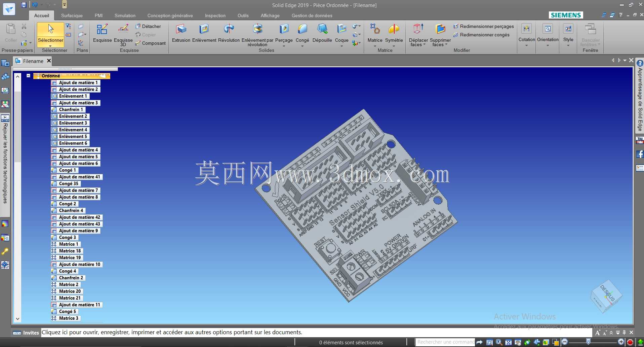Screen dimensions: 644x347
Task: Open the Facebook link in side panel
Action: pos(640,154)
